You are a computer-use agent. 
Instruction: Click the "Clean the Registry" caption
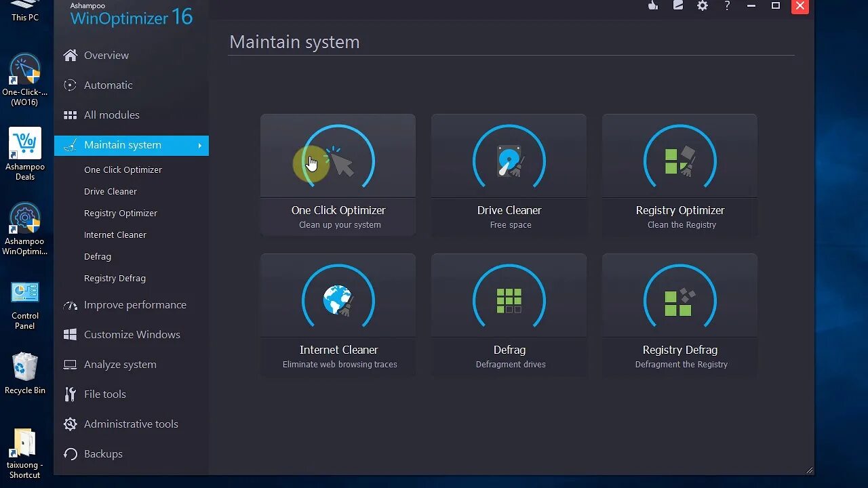tap(682, 225)
